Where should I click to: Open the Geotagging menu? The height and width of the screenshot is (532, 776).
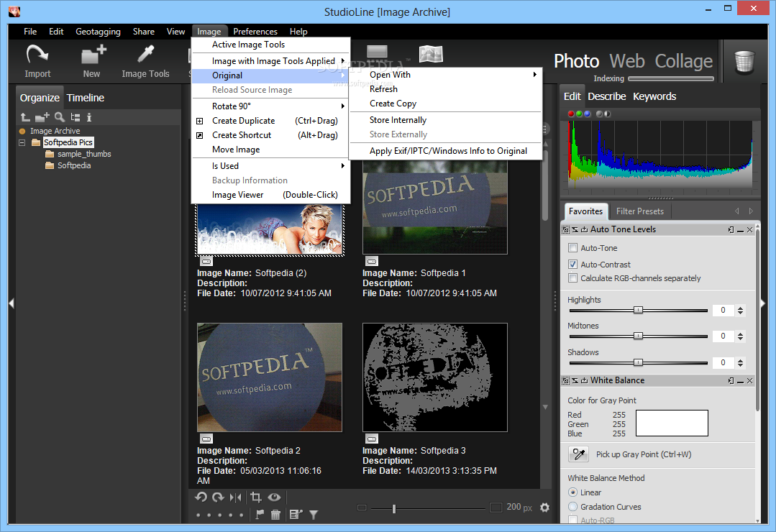tap(98, 32)
